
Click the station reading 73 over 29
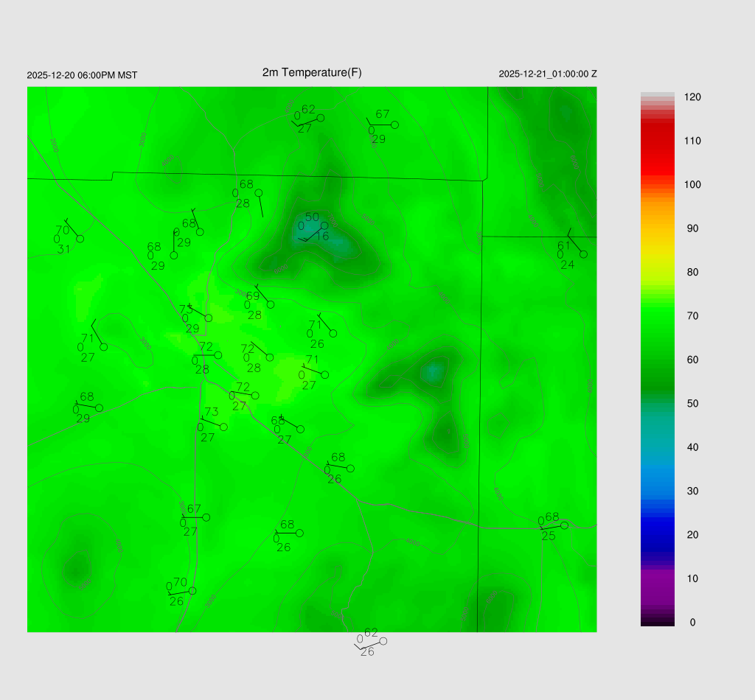tap(208, 318)
